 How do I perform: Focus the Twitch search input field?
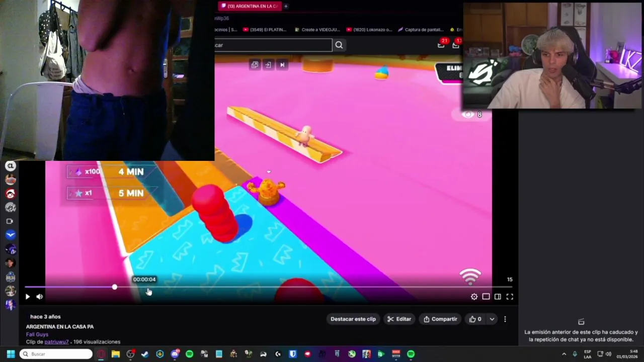pos(273,45)
